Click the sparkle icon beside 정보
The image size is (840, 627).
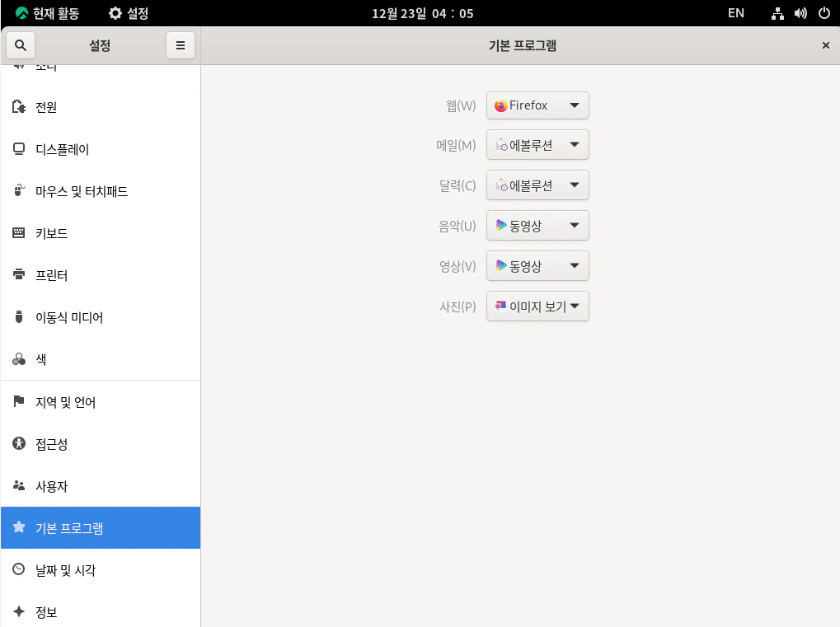click(19, 611)
